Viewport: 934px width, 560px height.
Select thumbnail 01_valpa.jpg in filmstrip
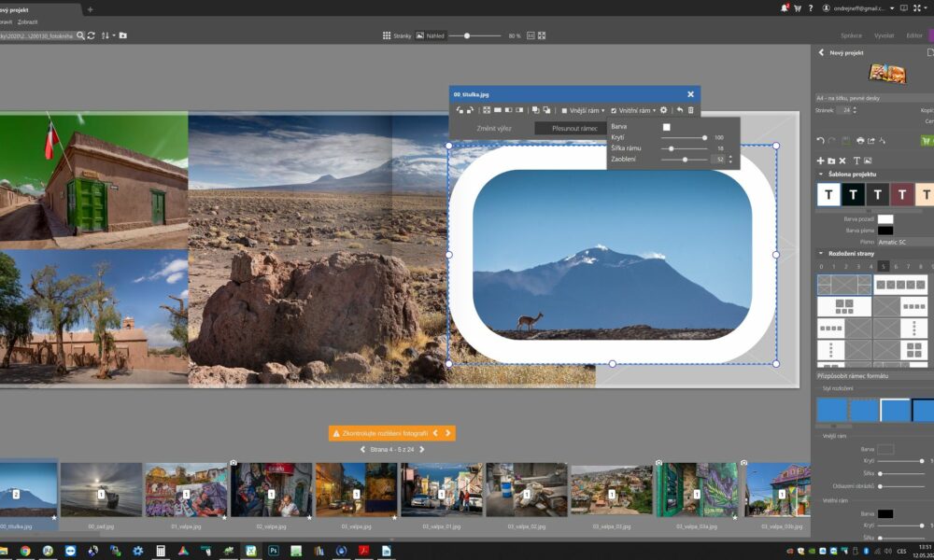pyautogui.click(x=187, y=490)
